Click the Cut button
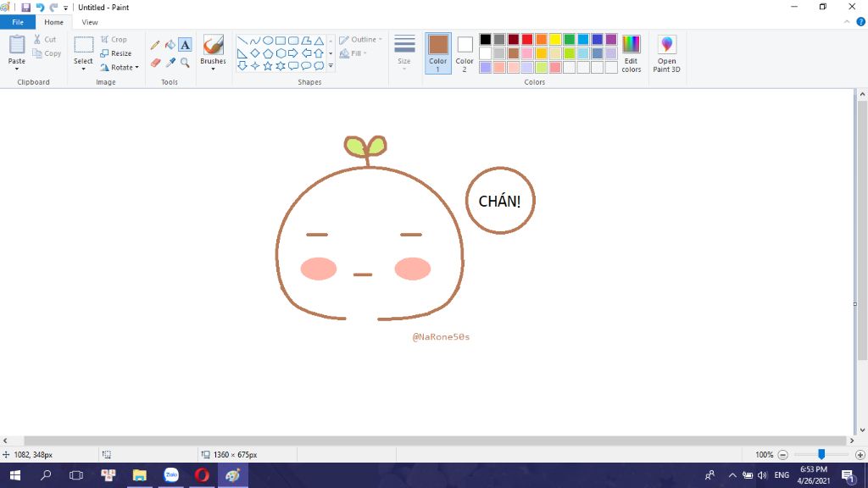The width and height of the screenshot is (868, 488). [x=45, y=39]
